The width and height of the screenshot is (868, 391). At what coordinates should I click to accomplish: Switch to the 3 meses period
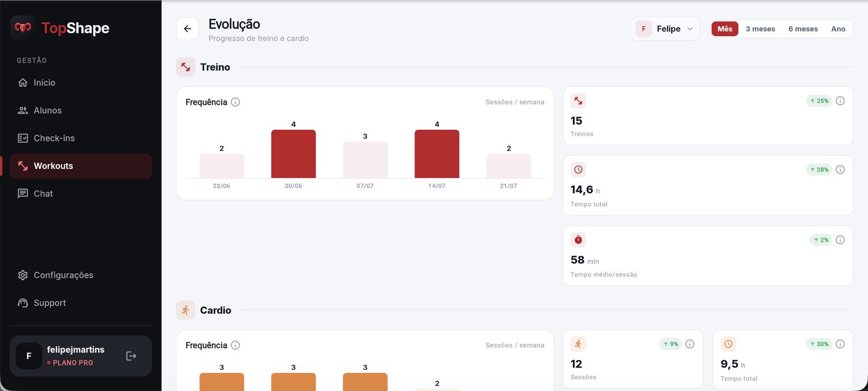tap(760, 29)
